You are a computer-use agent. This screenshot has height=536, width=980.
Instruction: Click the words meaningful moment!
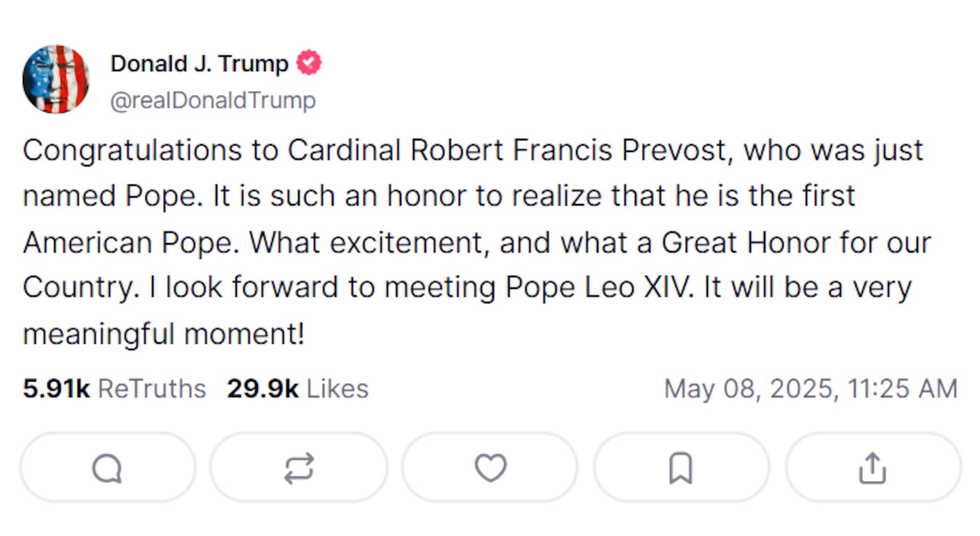click(164, 334)
